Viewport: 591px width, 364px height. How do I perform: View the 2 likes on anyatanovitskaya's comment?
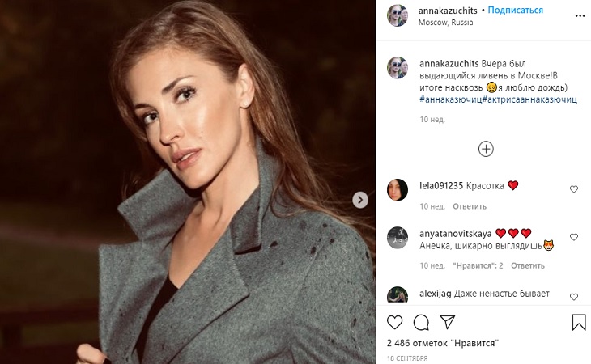[478, 265]
